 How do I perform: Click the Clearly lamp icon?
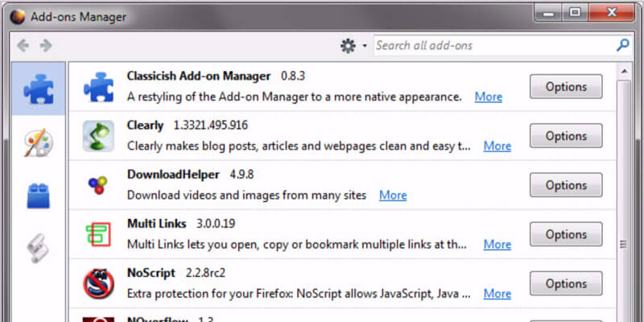(x=98, y=136)
